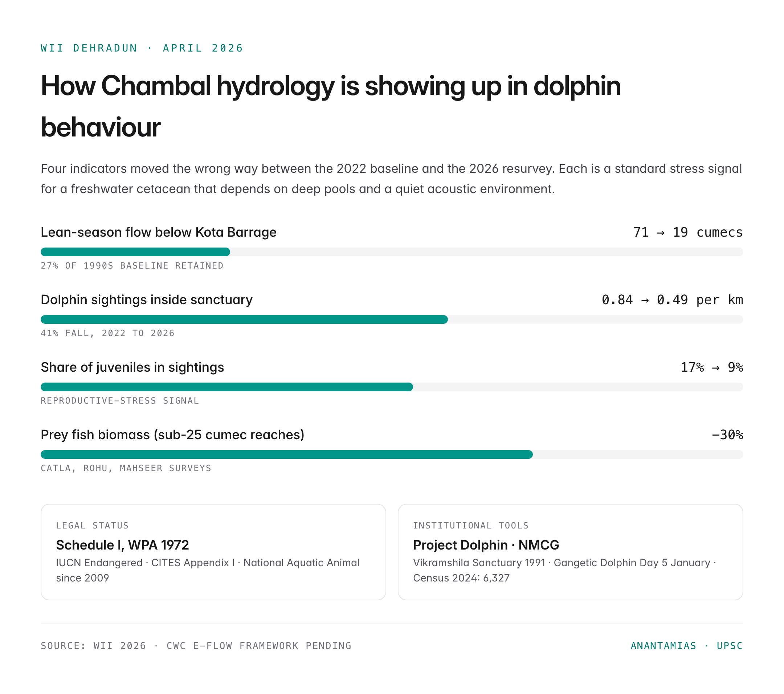This screenshot has width=784, height=694.
Task: Click the "0.84 → 0.49 per km" value
Action: 672,300
